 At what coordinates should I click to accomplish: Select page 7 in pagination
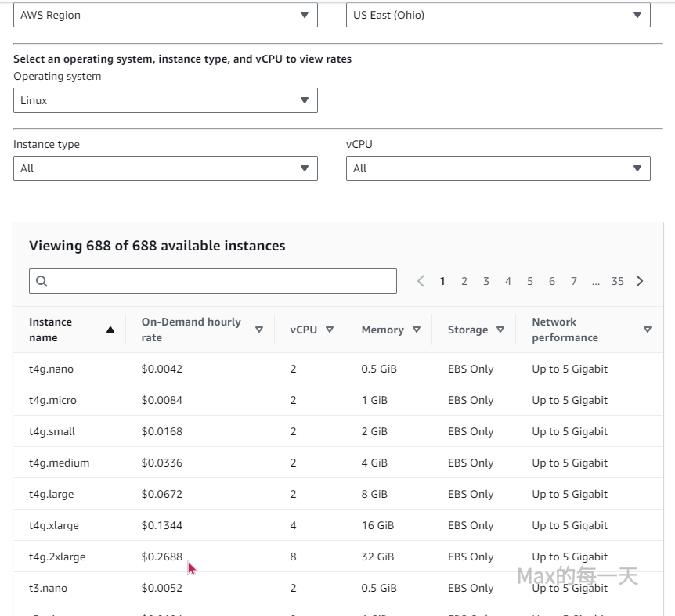574,281
